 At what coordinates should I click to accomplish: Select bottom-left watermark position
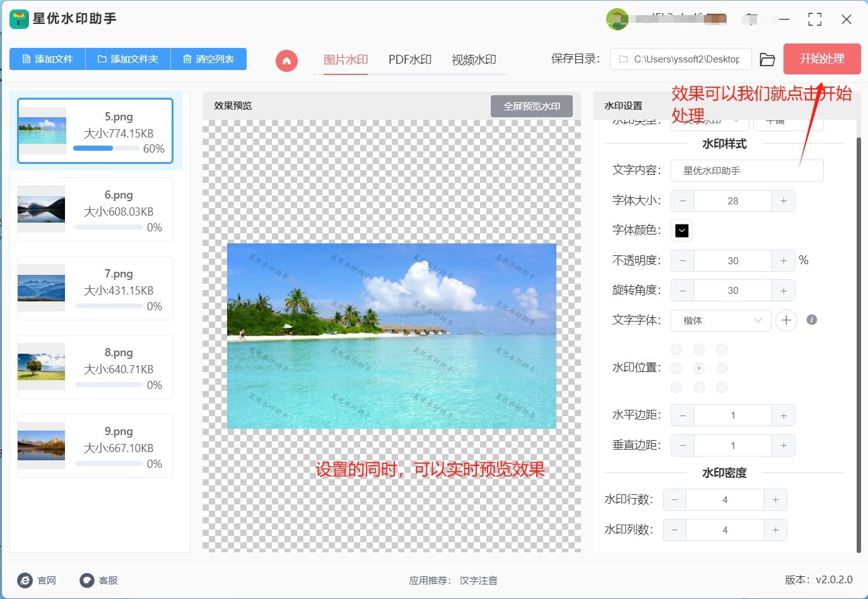[676, 387]
